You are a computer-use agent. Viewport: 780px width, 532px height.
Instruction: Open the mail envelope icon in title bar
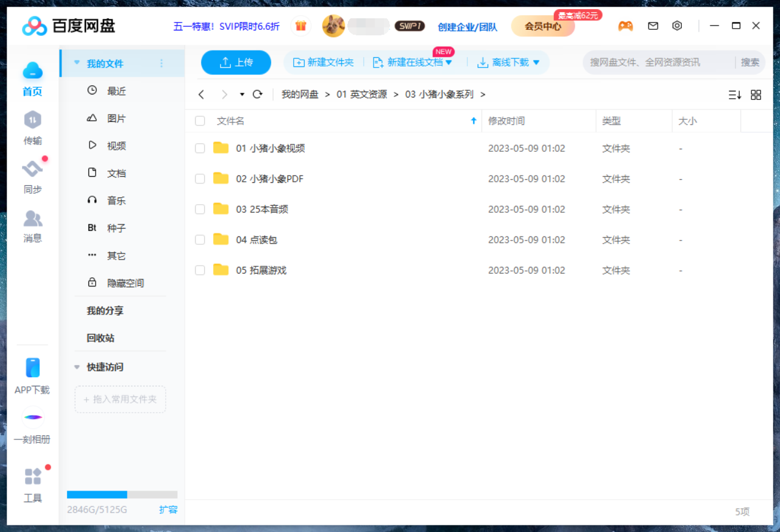point(653,26)
